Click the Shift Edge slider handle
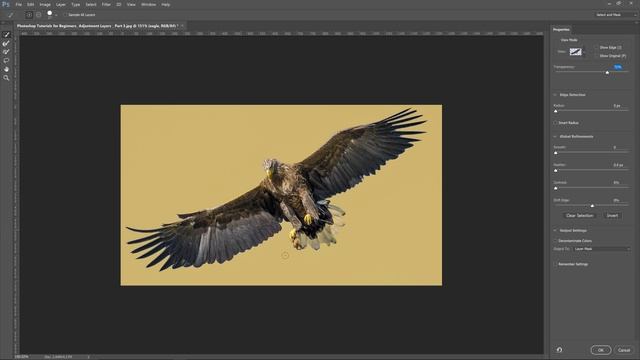 [592, 206]
